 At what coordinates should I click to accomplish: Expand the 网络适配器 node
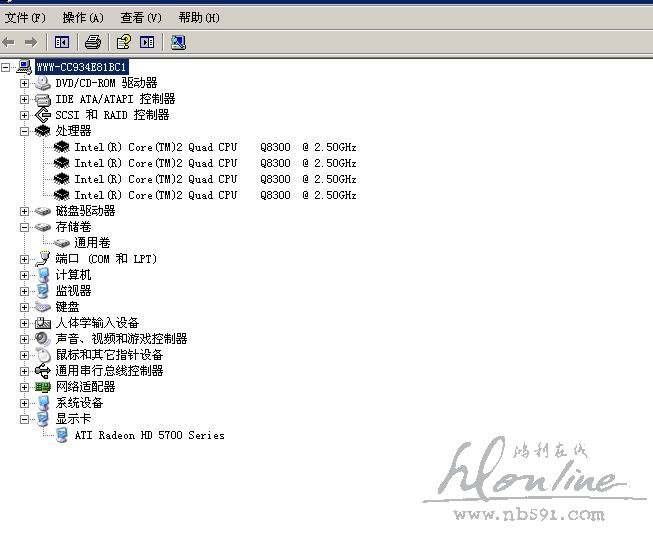point(25,387)
